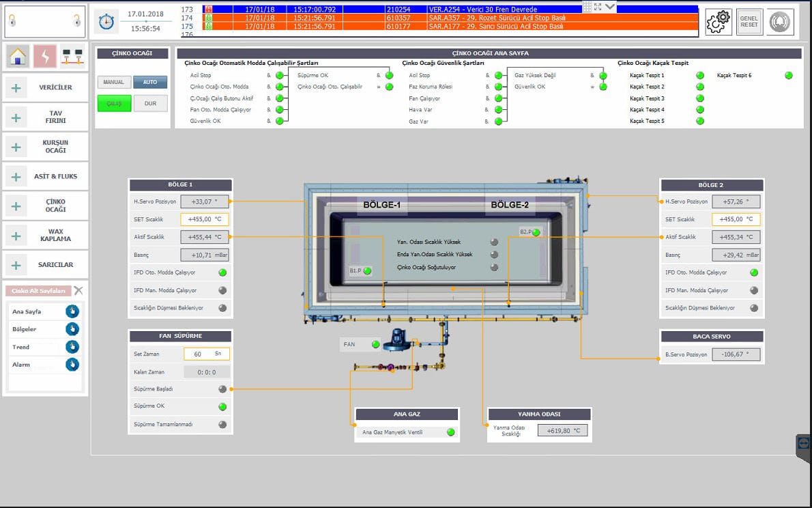Expand the VERİCİLER menu section
The width and height of the screenshot is (812, 508).
tap(45, 87)
